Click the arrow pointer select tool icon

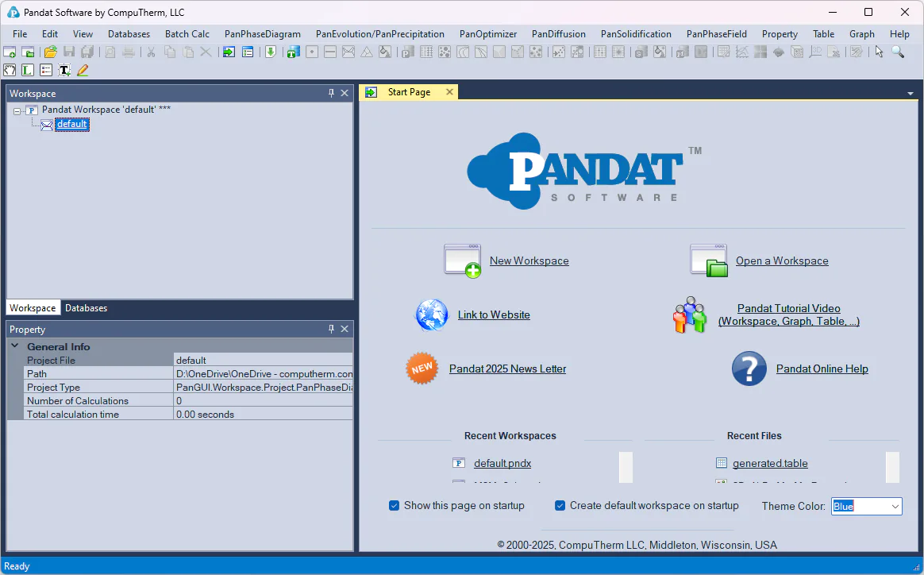pyautogui.click(x=879, y=52)
